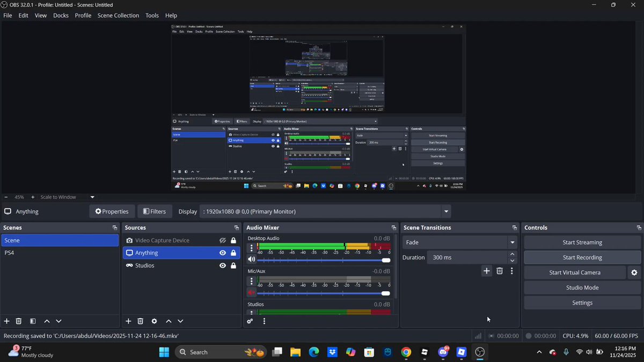Image resolution: width=644 pixels, height=362 pixels.
Task: Hide the Studios source
Action: point(223,265)
